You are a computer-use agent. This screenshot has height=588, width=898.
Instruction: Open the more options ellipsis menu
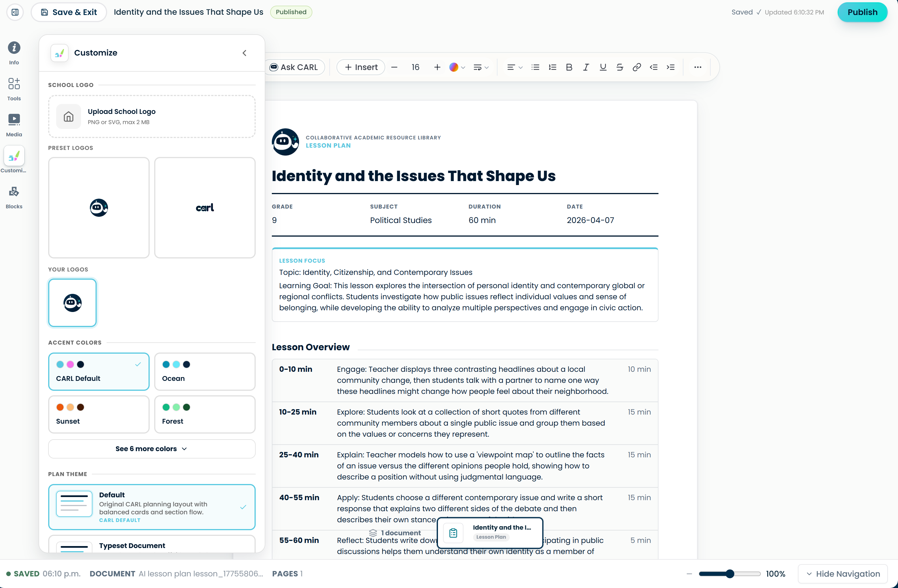click(x=698, y=67)
